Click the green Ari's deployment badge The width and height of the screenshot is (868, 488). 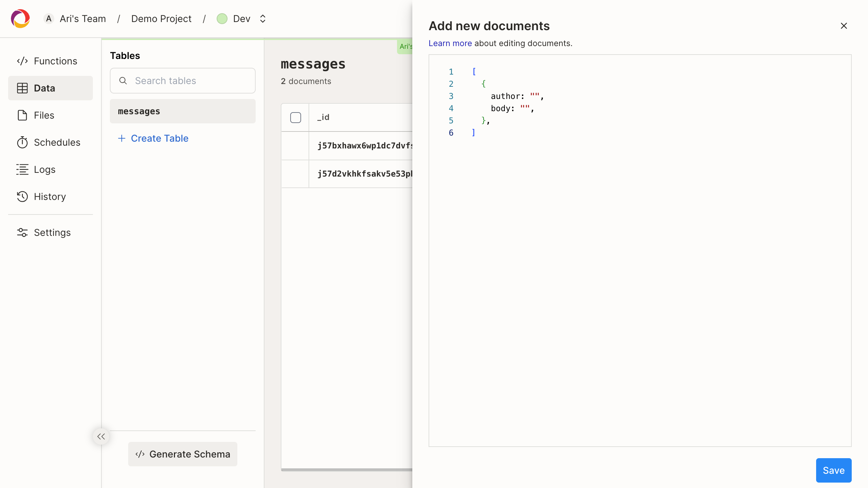405,47
